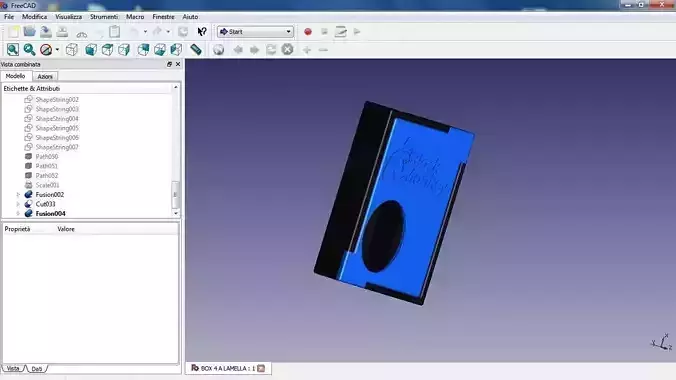Open the Strumenti menu

(x=104, y=16)
